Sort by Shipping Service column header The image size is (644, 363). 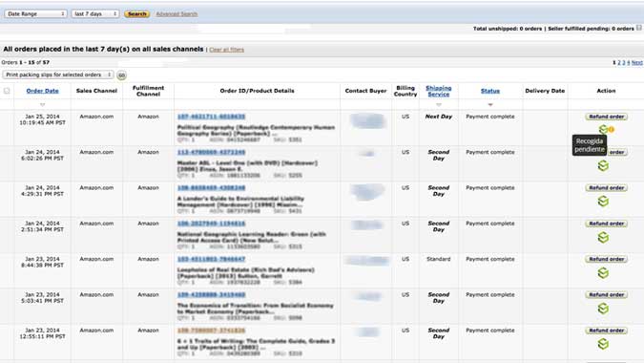[439, 91]
